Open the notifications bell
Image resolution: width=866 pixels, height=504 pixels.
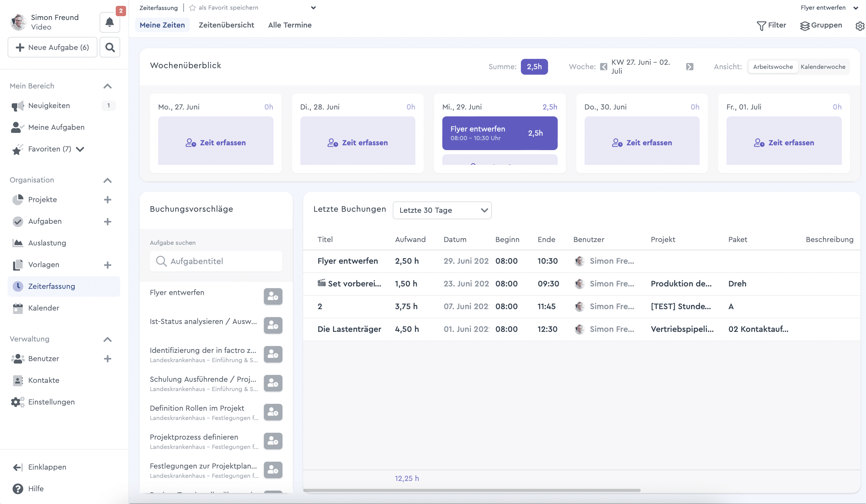point(110,22)
